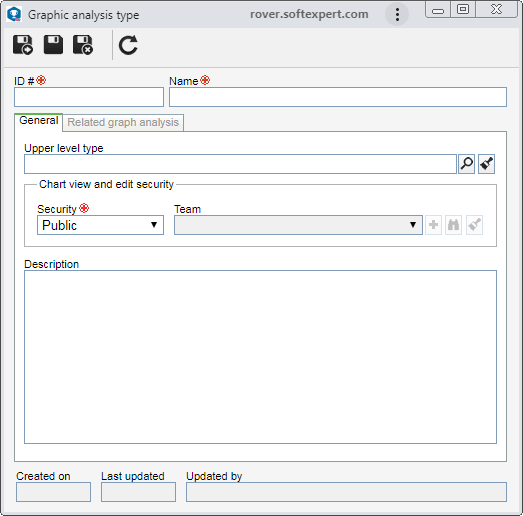Viewport: 523px width, 516px height.
Task: Select the Updated by field
Action: [x=346, y=492]
